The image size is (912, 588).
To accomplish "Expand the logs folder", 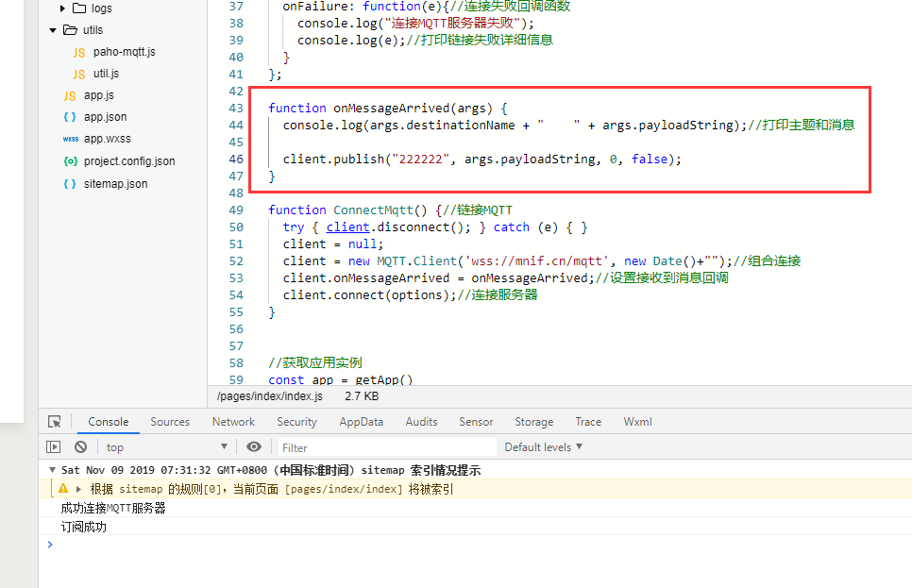I will [62, 8].
